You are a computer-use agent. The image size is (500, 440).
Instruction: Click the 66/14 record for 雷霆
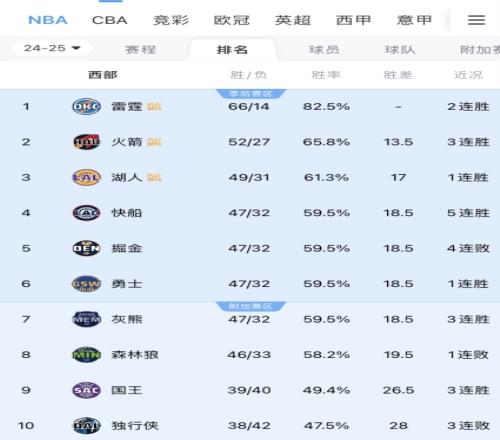pos(249,107)
